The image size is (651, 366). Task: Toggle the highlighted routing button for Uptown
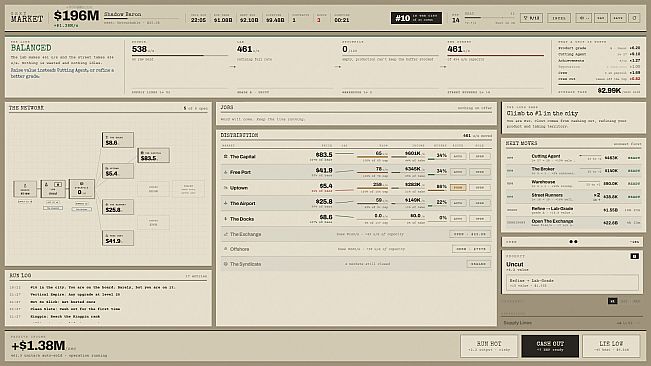point(458,188)
